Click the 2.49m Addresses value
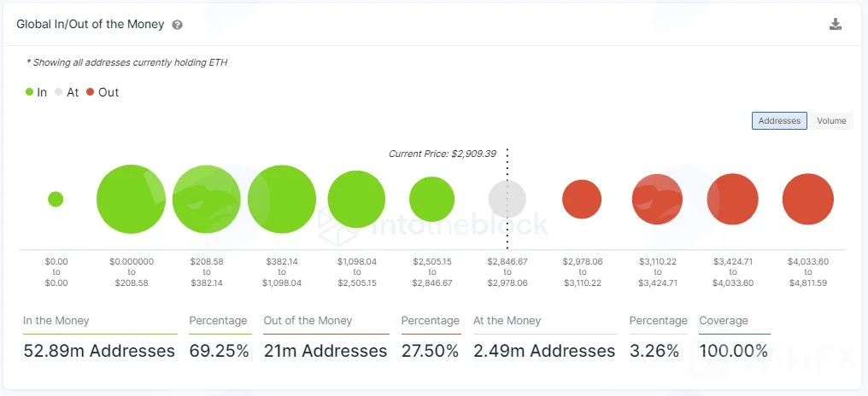Viewport: 868px width, 396px height. pyautogui.click(x=544, y=351)
